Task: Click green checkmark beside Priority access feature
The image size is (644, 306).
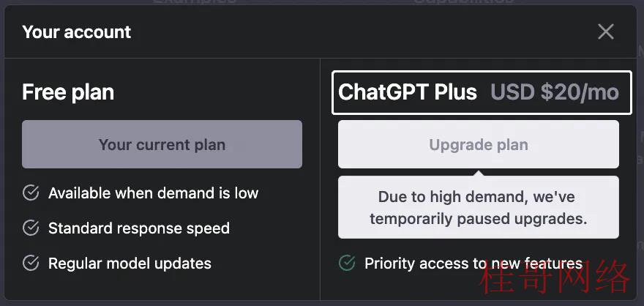Action: pyautogui.click(x=347, y=263)
